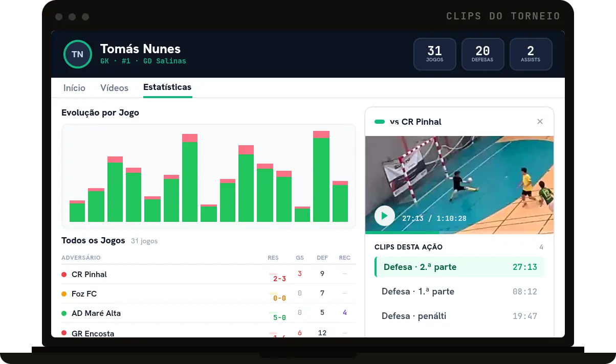Click the 20 Defesas stat card

[482, 54]
